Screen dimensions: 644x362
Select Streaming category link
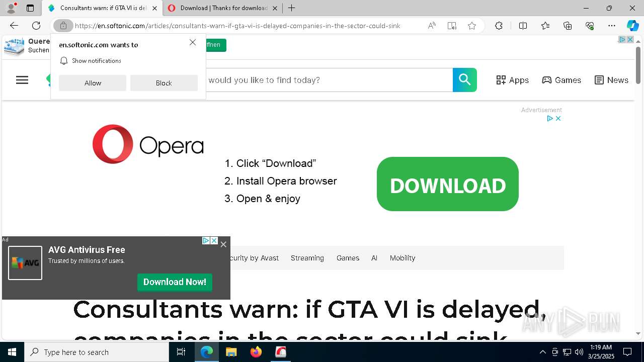click(x=307, y=258)
